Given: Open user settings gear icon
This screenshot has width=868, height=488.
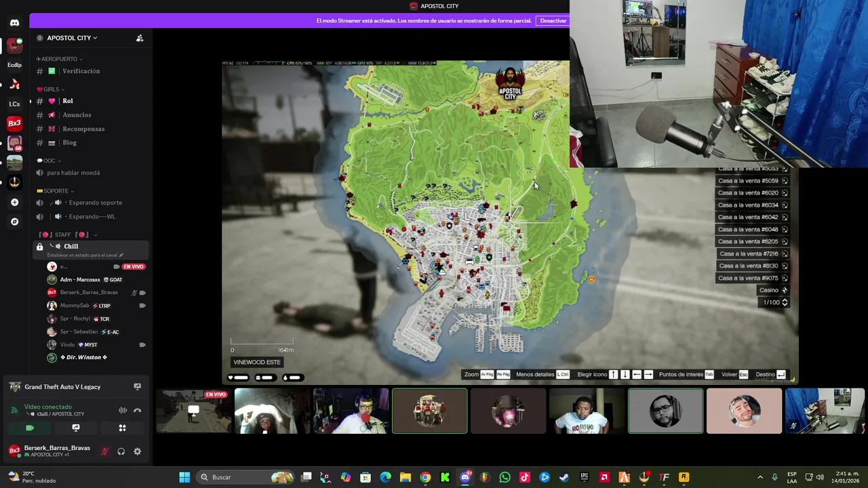Looking at the screenshot, I should [137, 451].
